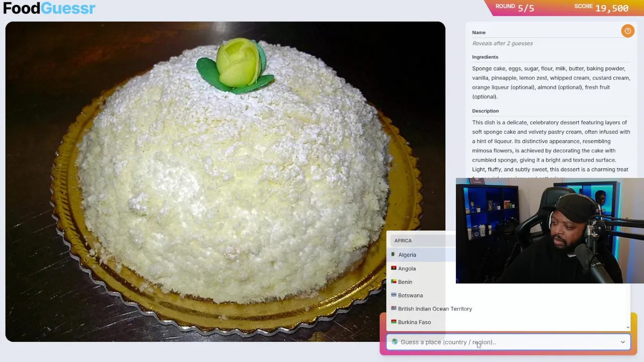This screenshot has height=362, width=644.
Task: Click the Name heading label
Action: (x=479, y=33)
